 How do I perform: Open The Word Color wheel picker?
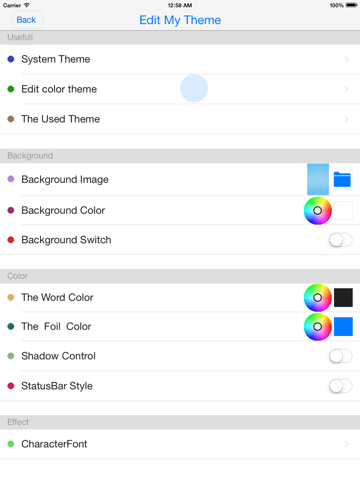(x=318, y=298)
